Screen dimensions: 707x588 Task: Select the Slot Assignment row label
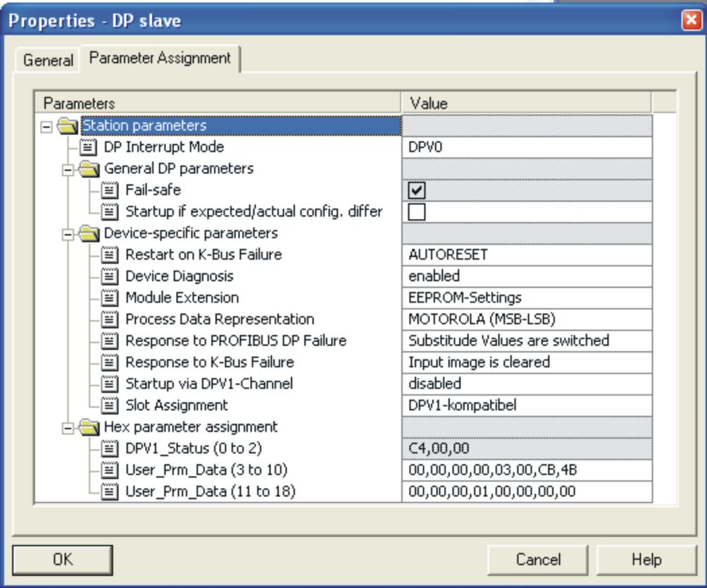tap(177, 406)
